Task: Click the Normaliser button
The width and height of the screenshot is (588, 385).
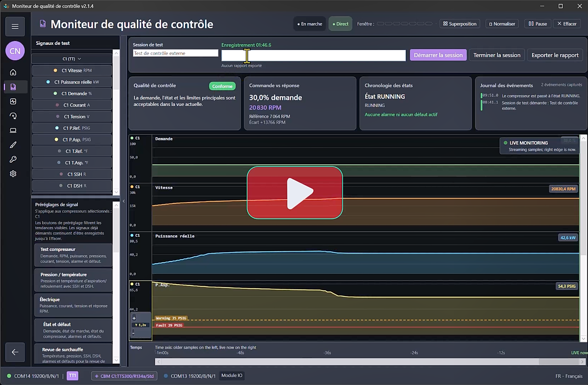Action: pyautogui.click(x=502, y=24)
